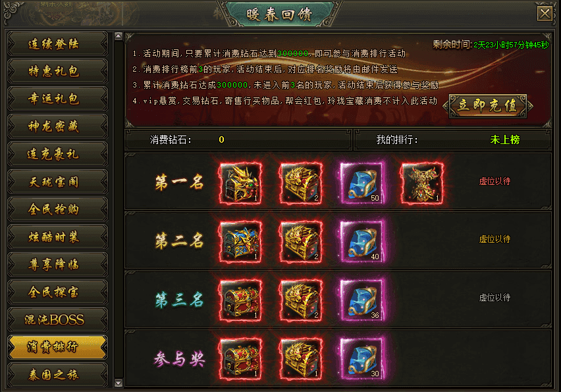Open the 连续登陆 tab
561x392 pixels.
click(x=57, y=44)
